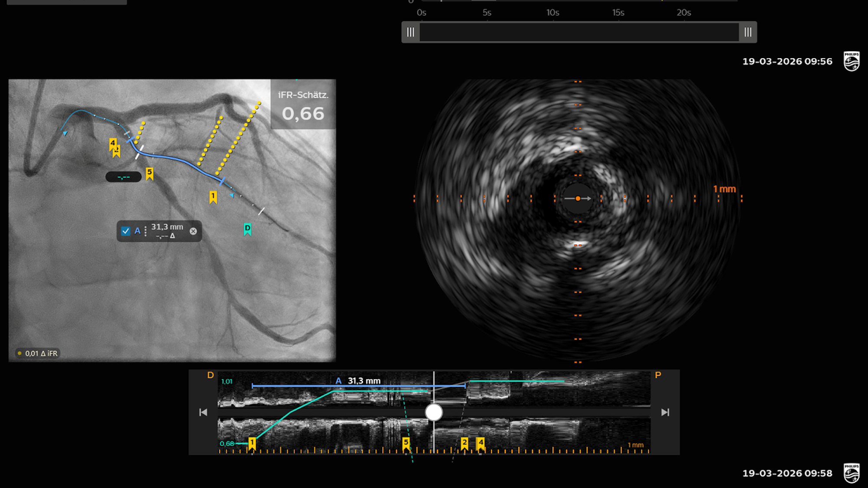Click yellow marker 1 on the angiogram
Image resolution: width=868 pixels, height=488 pixels.
point(213,196)
